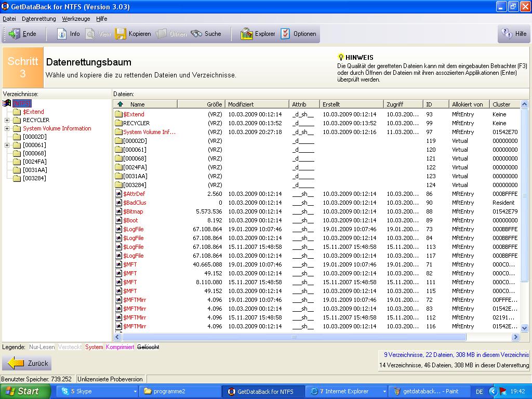Click the Ende exit toolbar icon
Image resolution: width=532 pixels, height=399 pixels.
(x=14, y=34)
